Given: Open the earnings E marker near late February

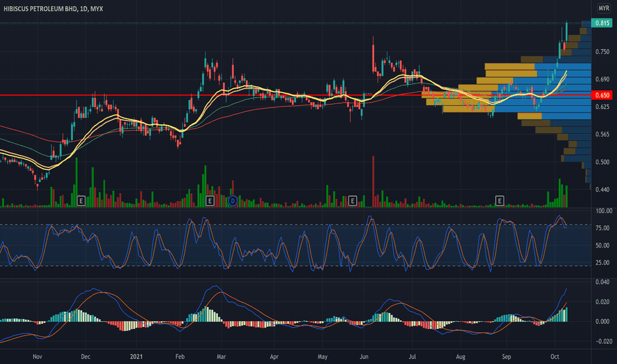Looking at the screenshot, I should click(210, 201).
